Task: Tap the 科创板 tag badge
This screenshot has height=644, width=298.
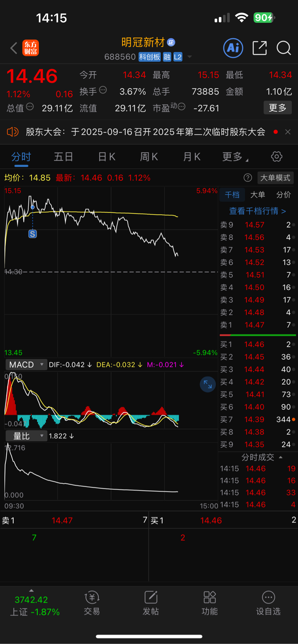Action: (x=150, y=57)
